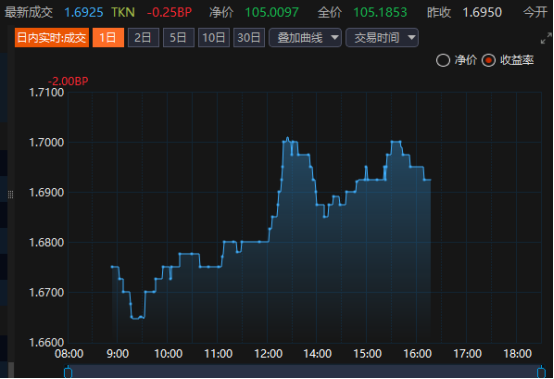
Task: Click the left panel grip handle
Action: [x=11, y=195]
